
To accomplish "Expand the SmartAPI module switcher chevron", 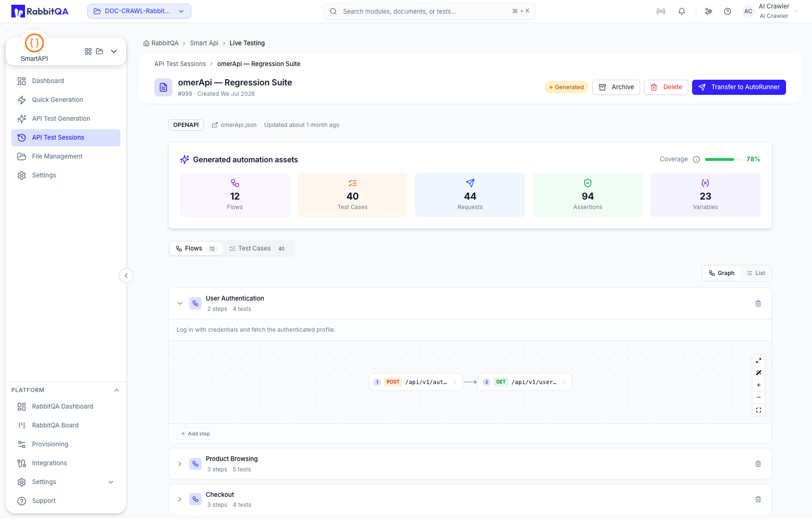I will 114,51.
